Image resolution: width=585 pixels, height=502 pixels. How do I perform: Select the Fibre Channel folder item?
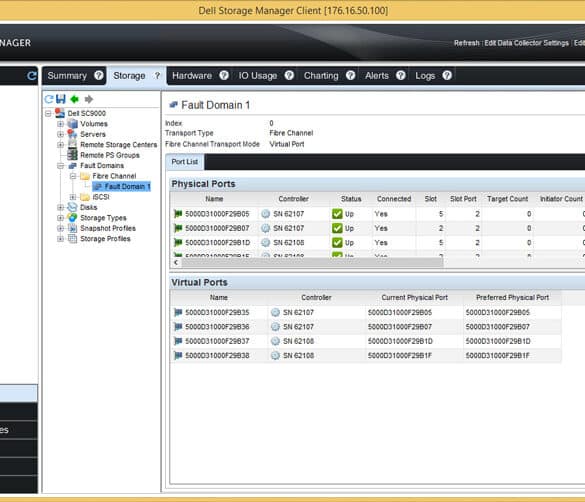[x=114, y=176]
